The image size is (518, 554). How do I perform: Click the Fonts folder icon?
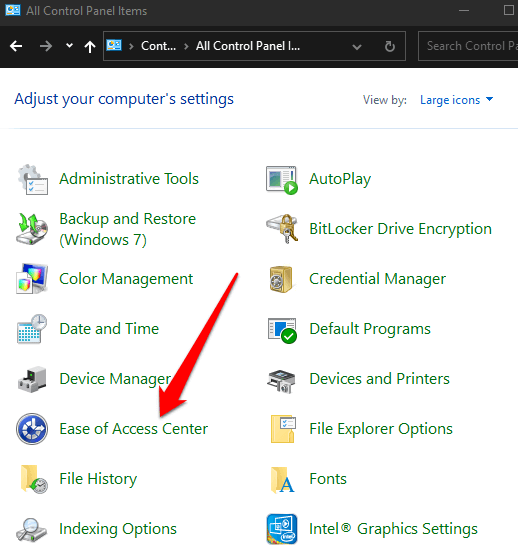[x=282, y=479]
